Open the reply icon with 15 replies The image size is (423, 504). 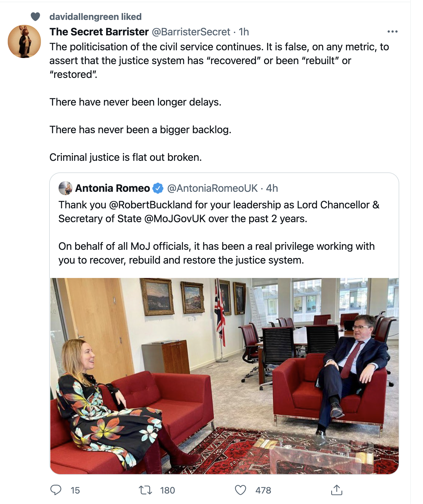pyautogui.click(x=56, y=490)
